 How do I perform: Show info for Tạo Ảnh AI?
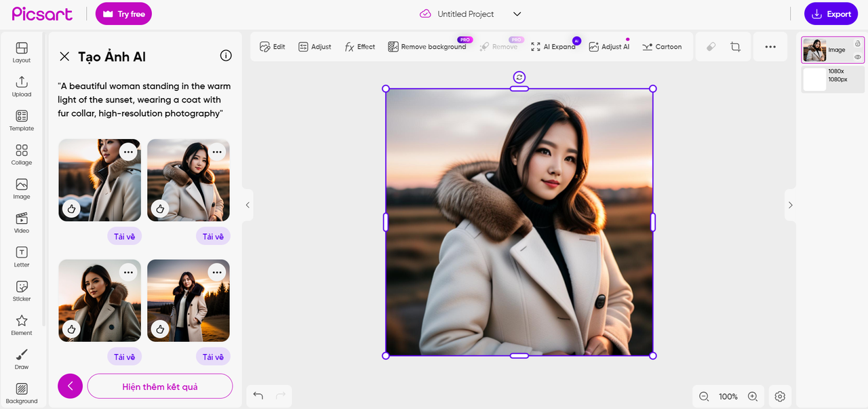click(x=226, y=56)
